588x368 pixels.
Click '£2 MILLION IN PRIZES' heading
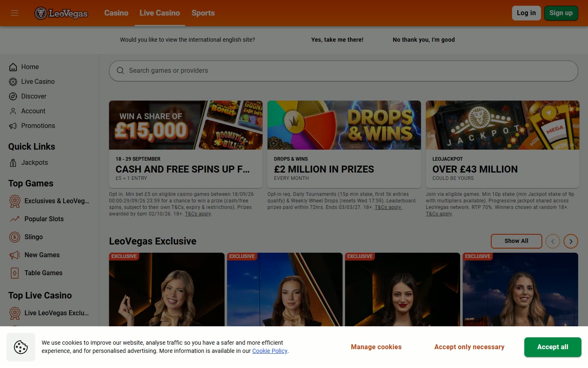[x=324, y=169]
